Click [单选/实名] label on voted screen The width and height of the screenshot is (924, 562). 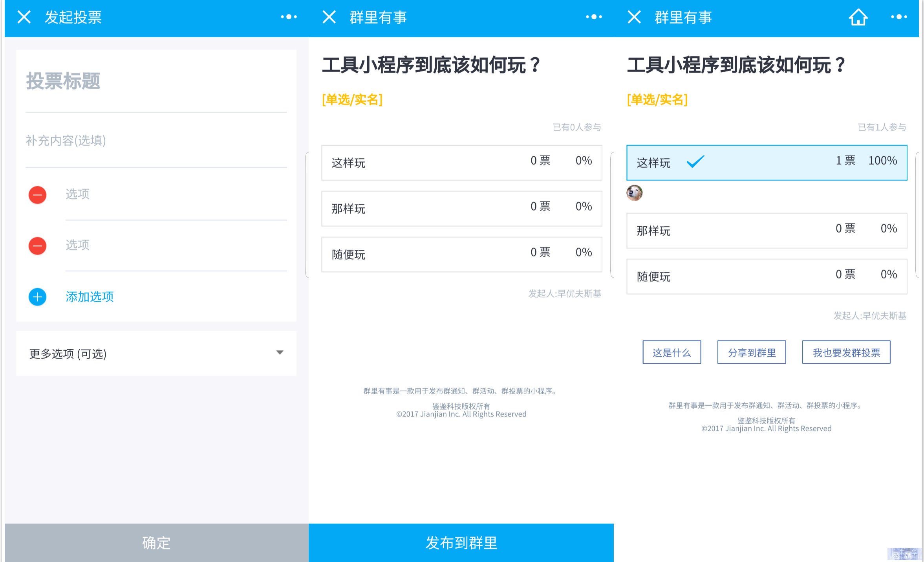[x=657, y=100]
